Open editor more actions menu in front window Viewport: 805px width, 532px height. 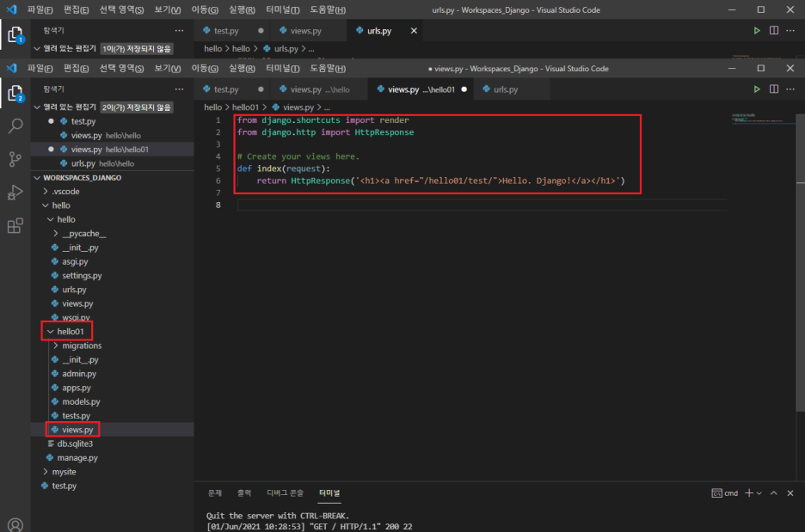790,89
